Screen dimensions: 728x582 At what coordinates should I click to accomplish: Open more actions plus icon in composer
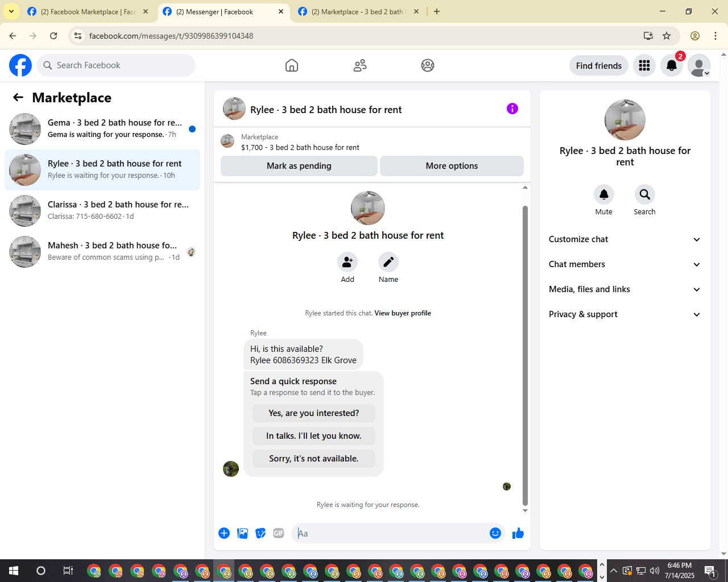coord(224,533)
